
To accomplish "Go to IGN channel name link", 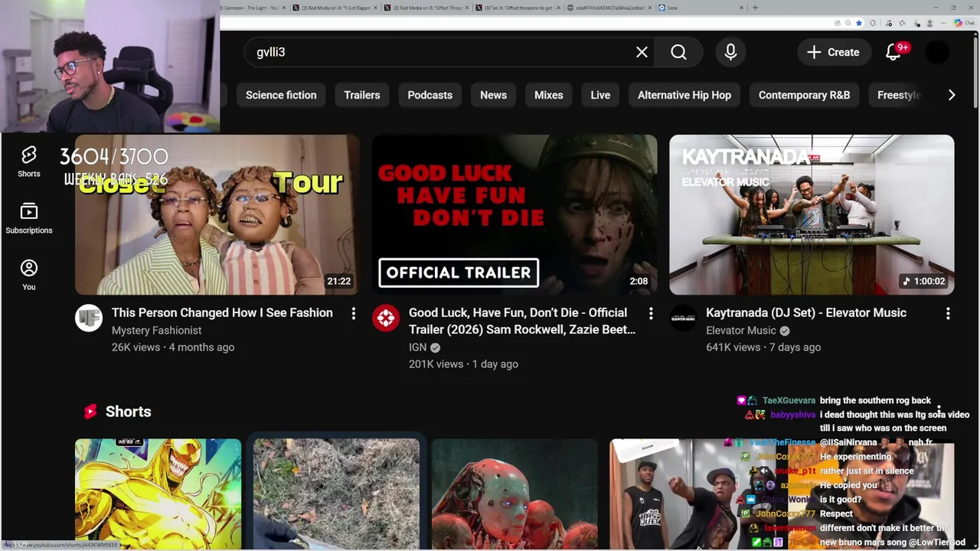I will tap(417, 347).
